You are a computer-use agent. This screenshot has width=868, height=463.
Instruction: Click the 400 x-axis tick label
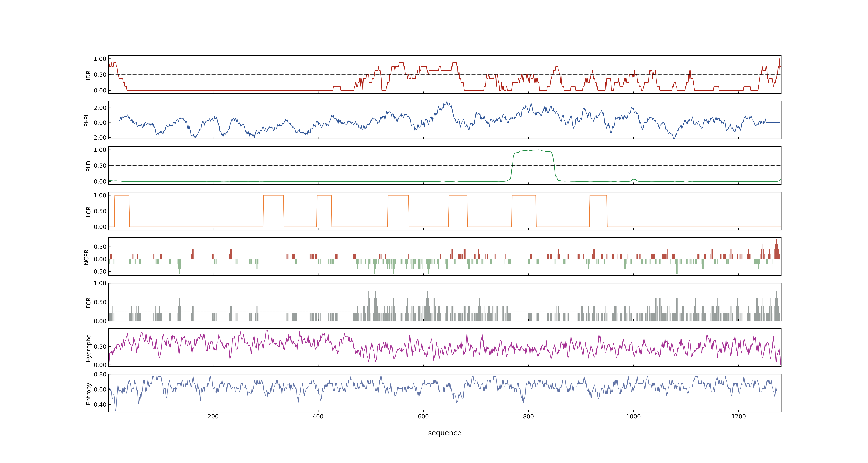click(318, 416)
